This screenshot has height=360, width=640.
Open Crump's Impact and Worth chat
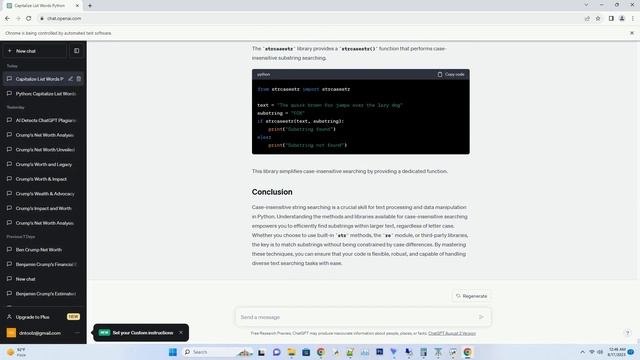43,209
